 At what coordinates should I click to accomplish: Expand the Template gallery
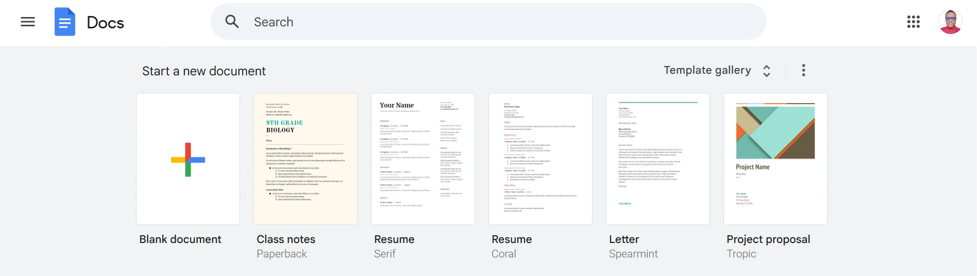717,70
